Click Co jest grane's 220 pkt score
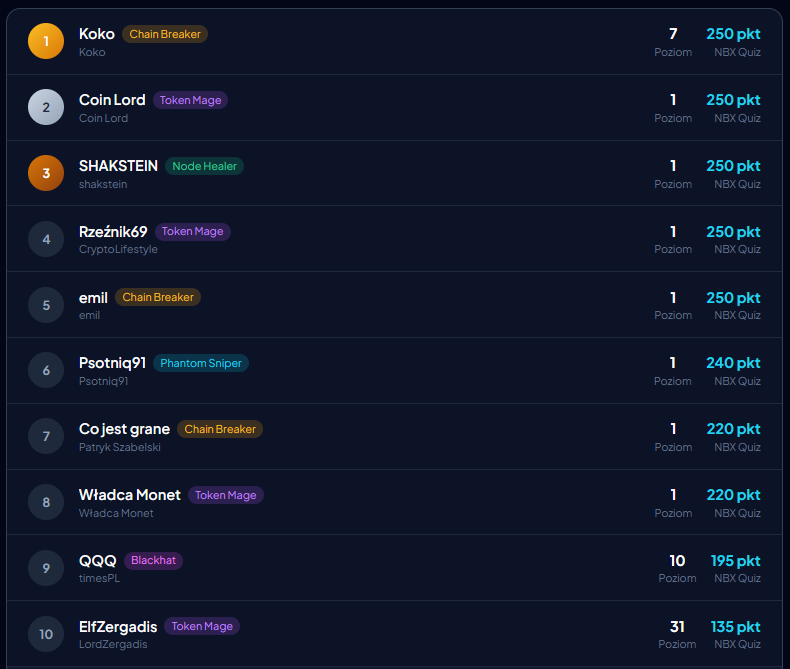The image size is (790, 669). (733, 429)
